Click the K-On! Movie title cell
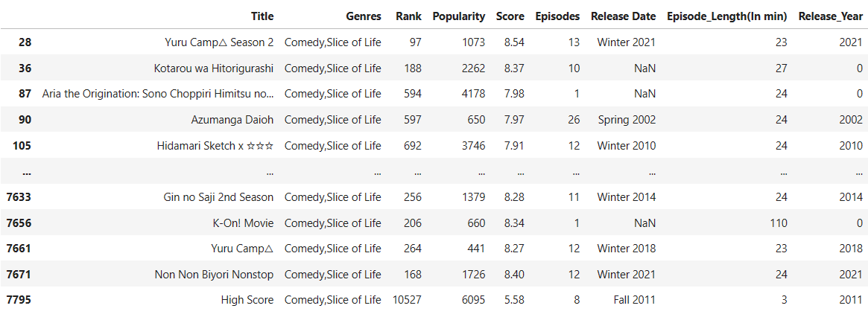The width and height of the screenshot is (868, 323). click(x=243, y=223)
